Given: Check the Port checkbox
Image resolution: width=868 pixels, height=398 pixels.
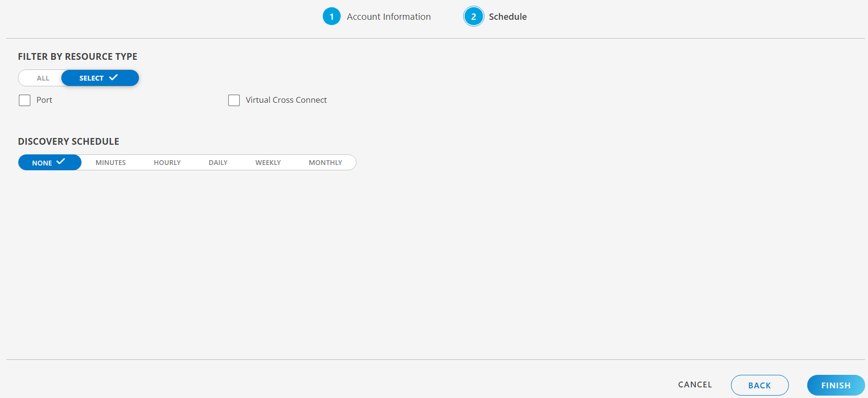Looking at the screenshot, I should (x=25, y=100).
